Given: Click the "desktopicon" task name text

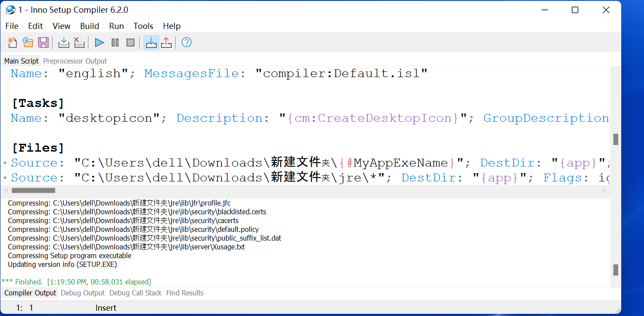Looking at the screenshot, I should click(x=109, y=118).
